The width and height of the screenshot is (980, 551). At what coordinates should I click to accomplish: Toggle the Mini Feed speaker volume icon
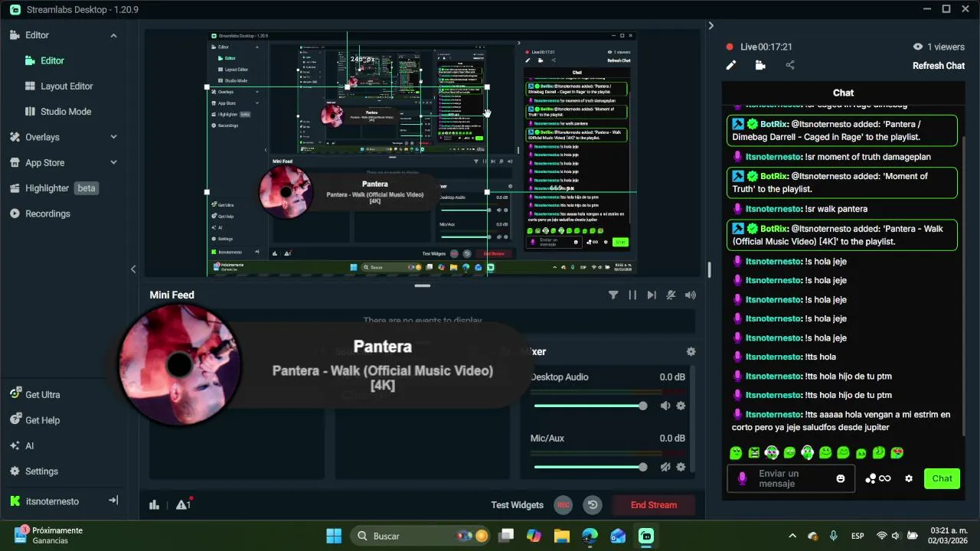[x=690, y=295]
